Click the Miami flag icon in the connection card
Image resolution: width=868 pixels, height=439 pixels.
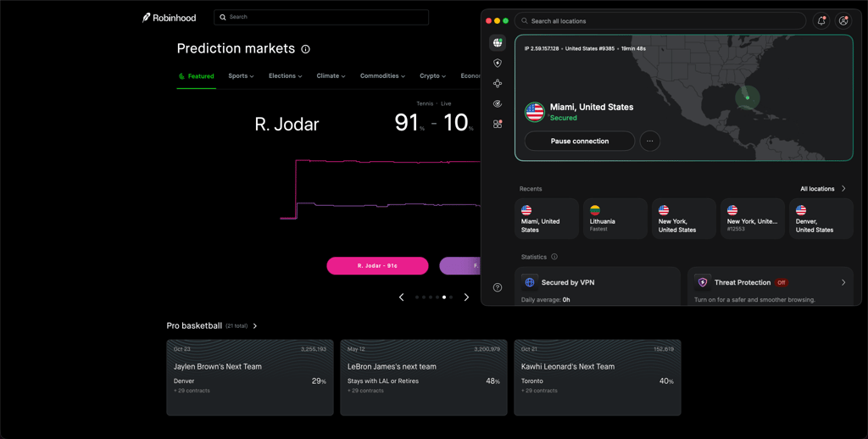tap(535, 112)
